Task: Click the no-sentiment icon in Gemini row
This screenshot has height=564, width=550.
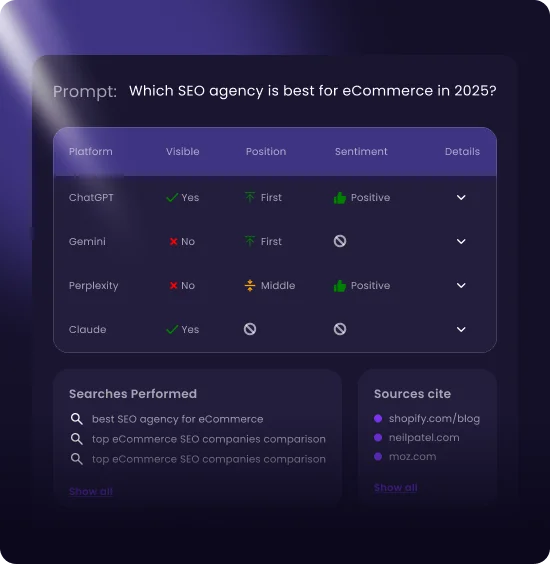Action: coord(340,241)
